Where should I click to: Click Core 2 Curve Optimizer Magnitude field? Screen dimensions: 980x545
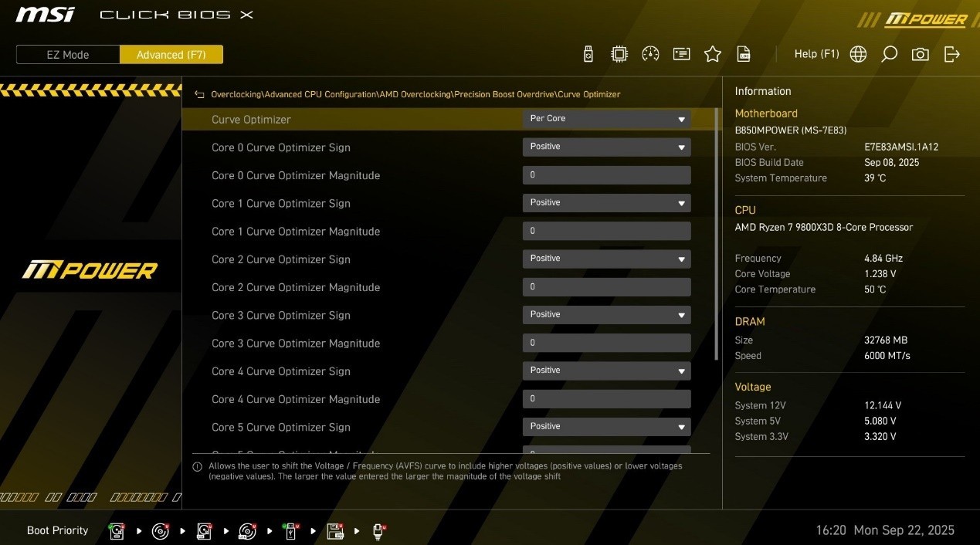coord(606,287)
